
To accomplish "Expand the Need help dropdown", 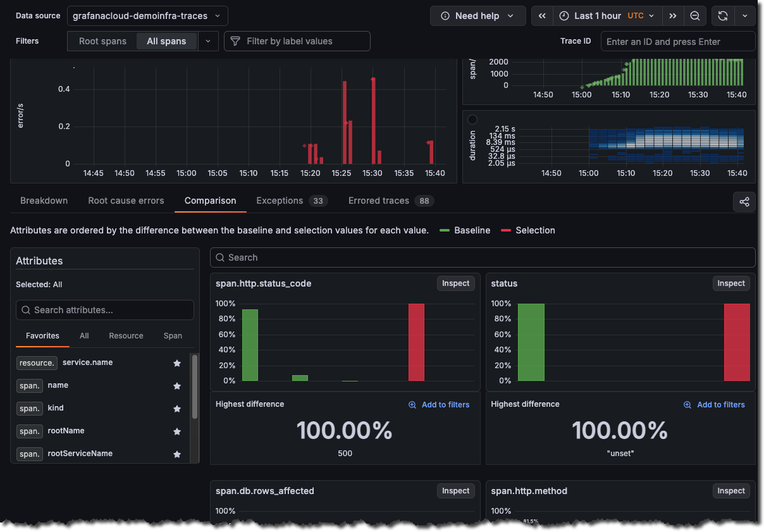I will tap(477, 16).
